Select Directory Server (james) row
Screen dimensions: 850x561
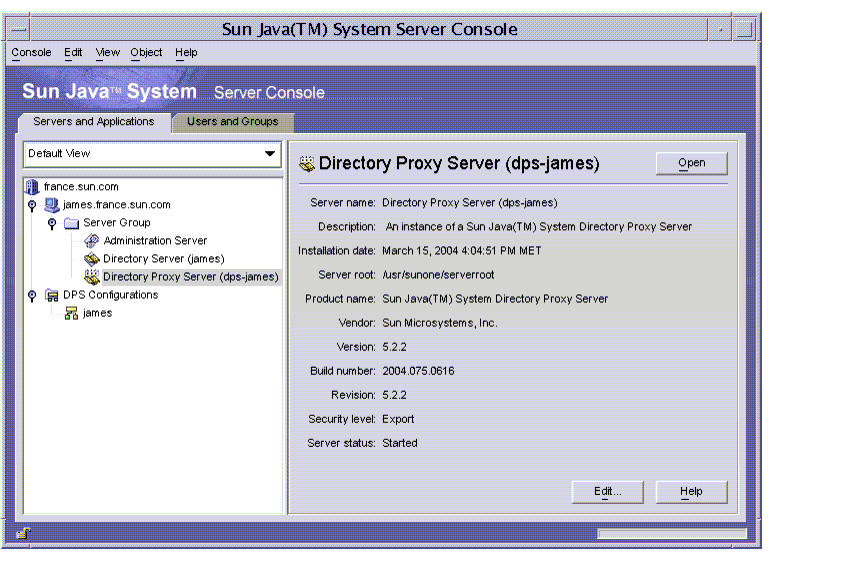tap(164, 259)
